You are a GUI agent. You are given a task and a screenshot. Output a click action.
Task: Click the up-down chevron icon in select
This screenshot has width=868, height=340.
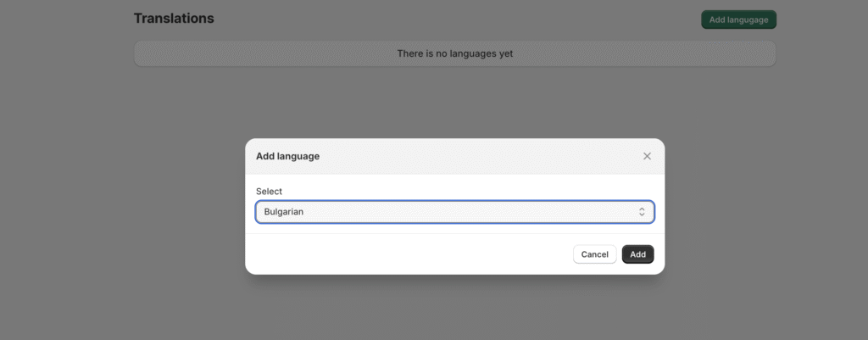coord(642,211)
